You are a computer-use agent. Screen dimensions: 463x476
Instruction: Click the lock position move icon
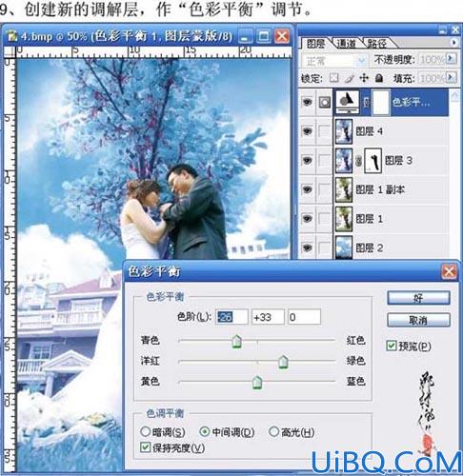[364, 78]
